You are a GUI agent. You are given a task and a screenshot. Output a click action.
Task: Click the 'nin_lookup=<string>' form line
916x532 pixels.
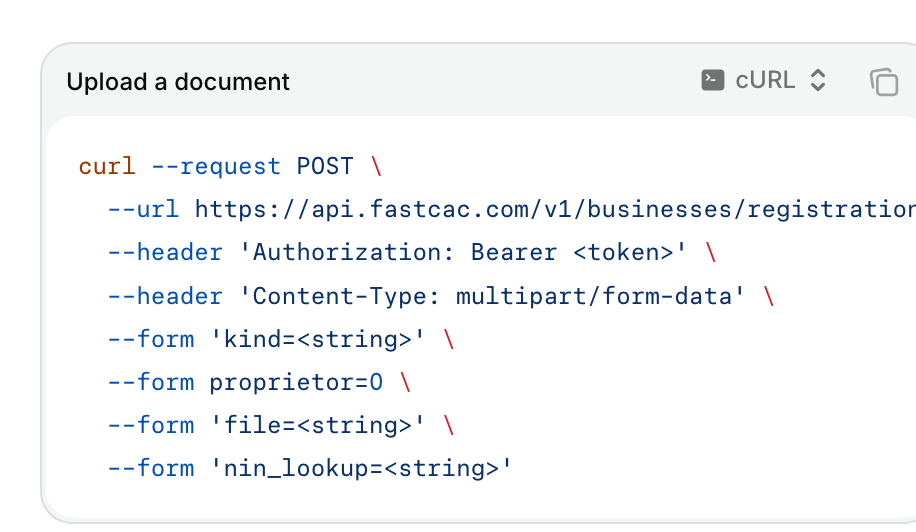click(x=310, y=468)
